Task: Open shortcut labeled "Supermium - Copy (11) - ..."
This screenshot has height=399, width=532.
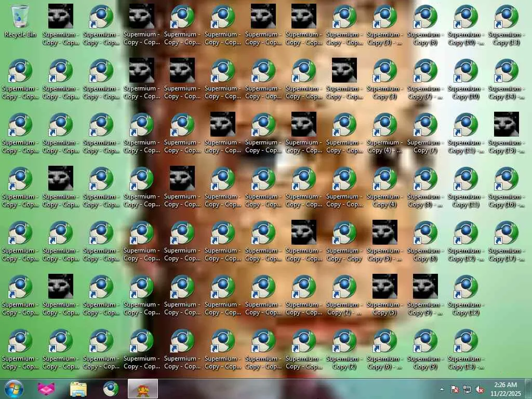Action: (x=465, y=132)
